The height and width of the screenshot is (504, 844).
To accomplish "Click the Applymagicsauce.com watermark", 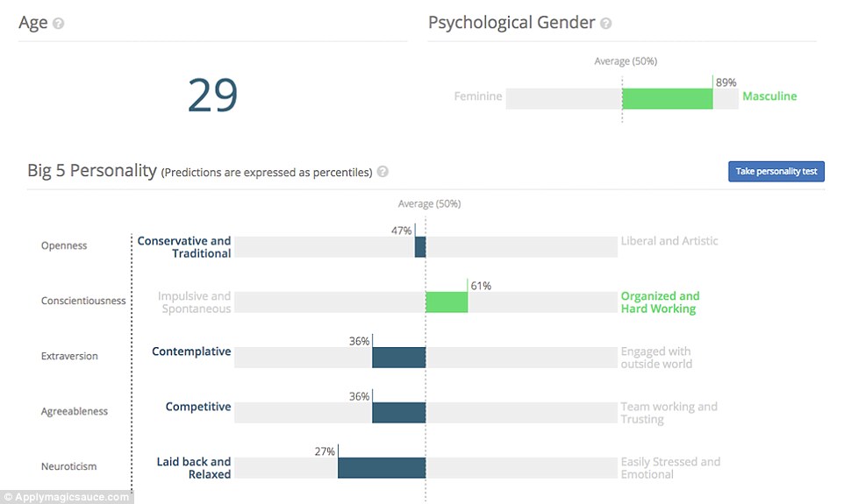I will 68,497.
